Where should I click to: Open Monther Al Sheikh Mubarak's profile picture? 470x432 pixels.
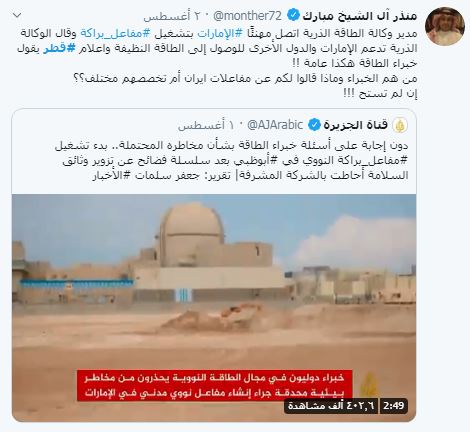click(x=445, y=25)
